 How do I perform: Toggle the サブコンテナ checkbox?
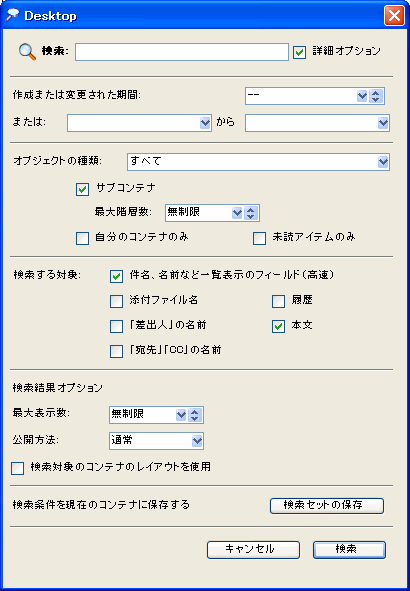coord(83,189)
